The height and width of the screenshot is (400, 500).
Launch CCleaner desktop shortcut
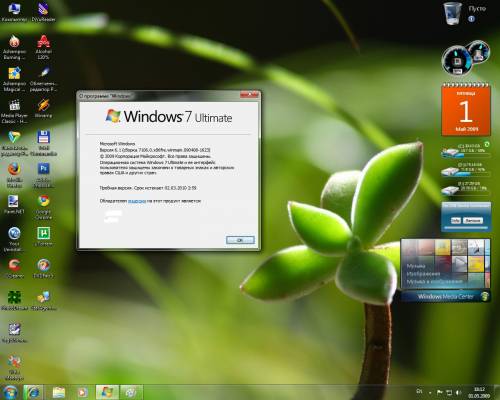(x=14, y=268)
